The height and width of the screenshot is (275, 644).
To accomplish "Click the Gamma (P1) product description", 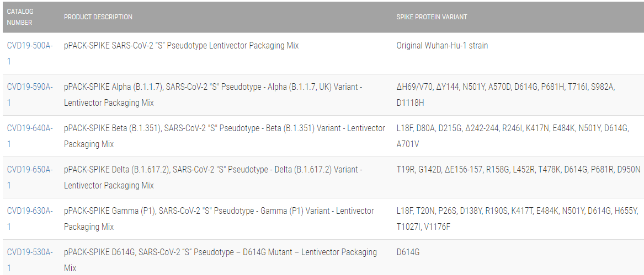I will (219, 219).
